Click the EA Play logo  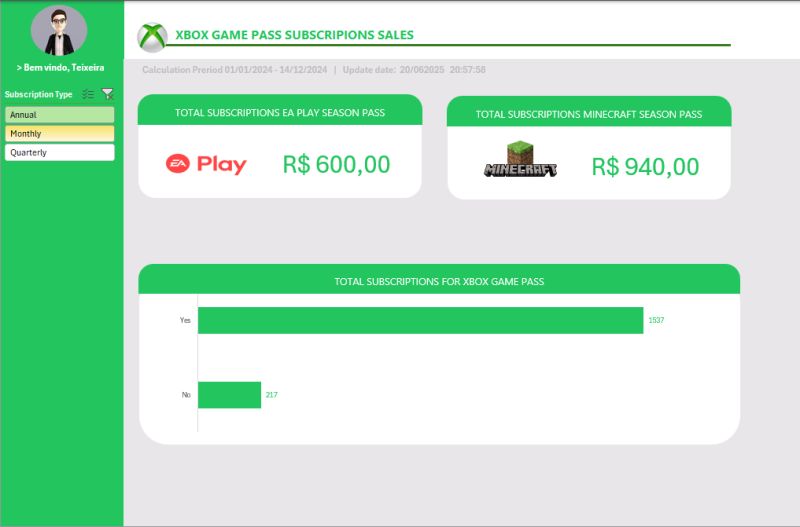click(206, 164)
